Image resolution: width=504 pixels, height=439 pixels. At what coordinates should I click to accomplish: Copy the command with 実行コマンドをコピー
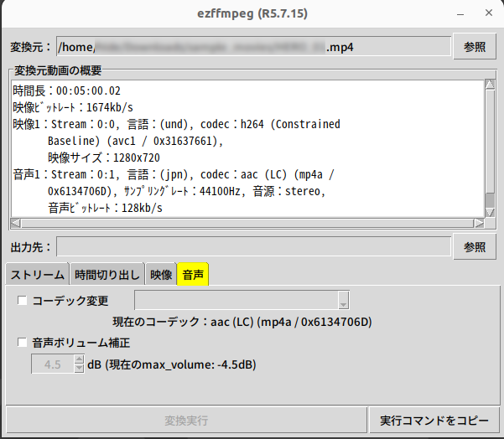coord(434,420)
